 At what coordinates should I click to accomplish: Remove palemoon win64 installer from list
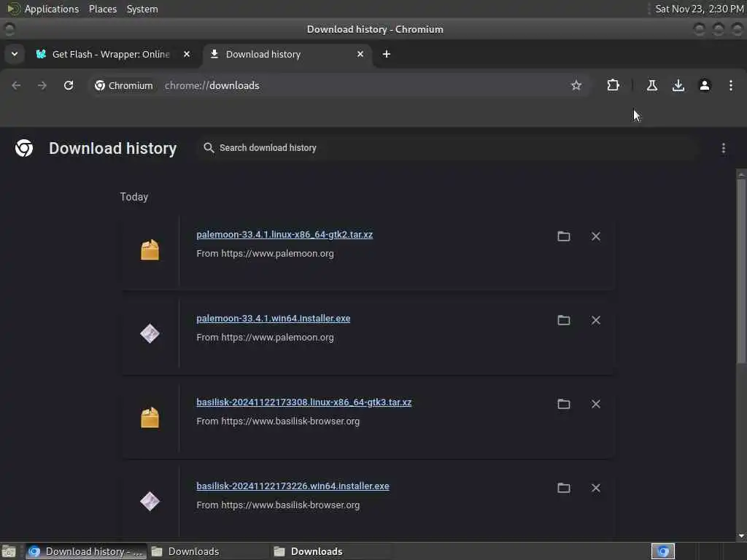595,320
